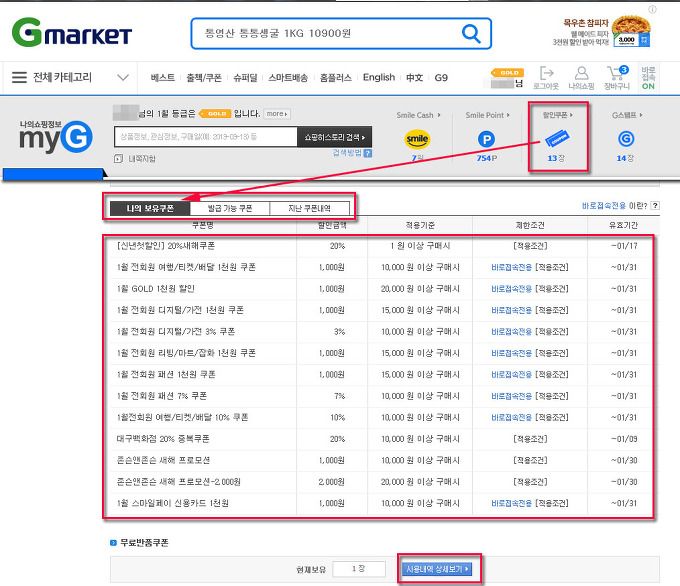Screen dimensions: 680x586
Task: Click the 바로접속전용 이란 link
Action: 615,206
